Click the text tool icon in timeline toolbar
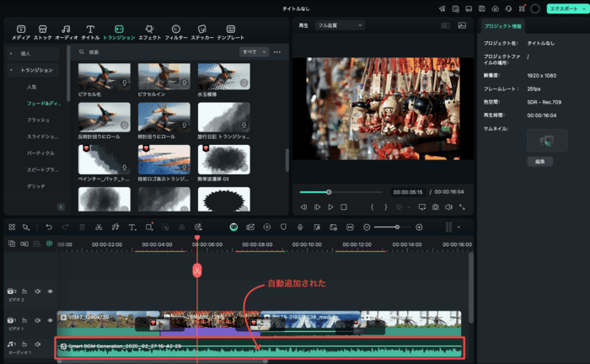This screenshot has width=590, height=364. coord(132,227)
